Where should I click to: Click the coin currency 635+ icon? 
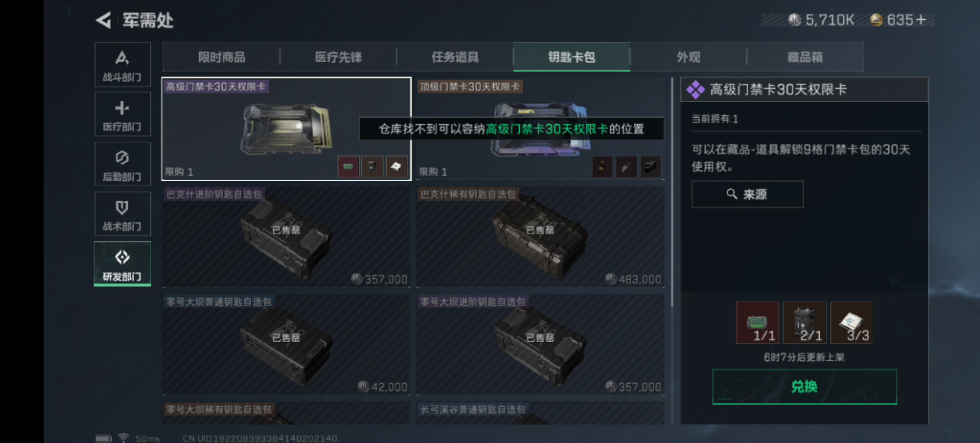point(877,20)
